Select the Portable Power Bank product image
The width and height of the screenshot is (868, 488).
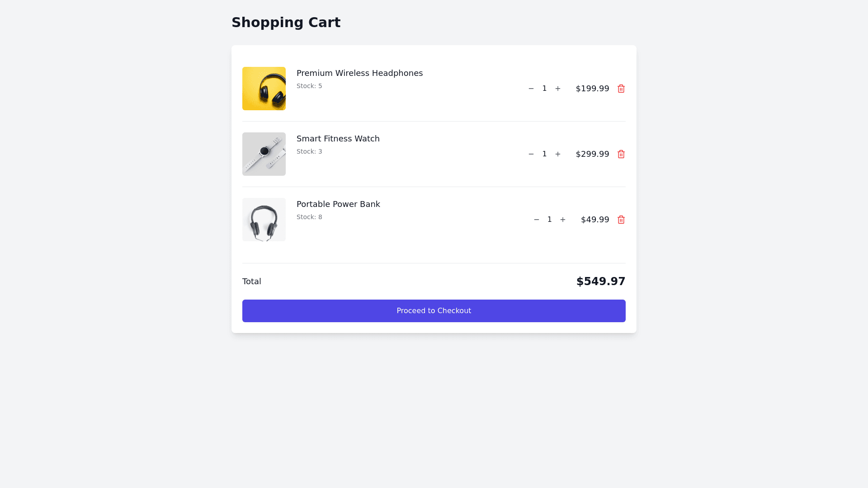click(x=264, y=220)
